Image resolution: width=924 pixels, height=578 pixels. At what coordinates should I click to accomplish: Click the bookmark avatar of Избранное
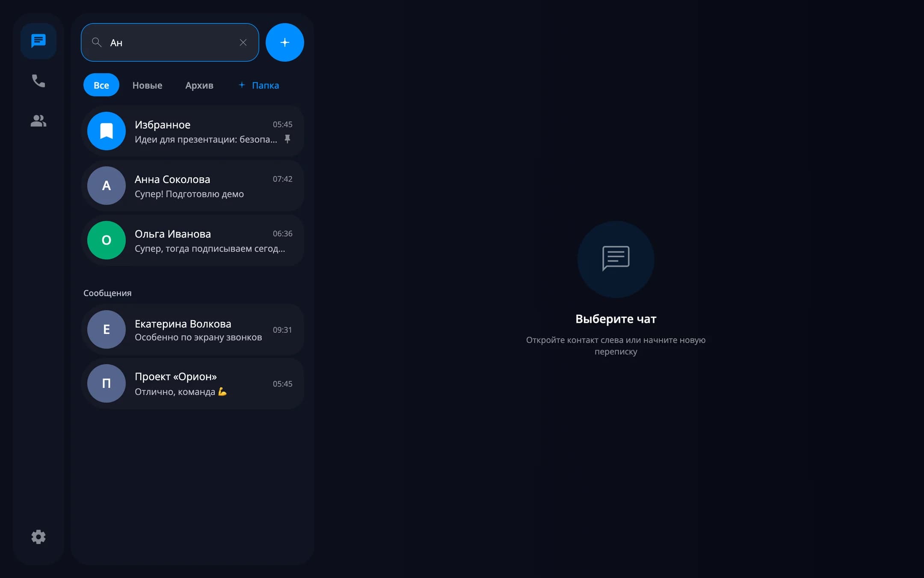pos(107,131)
